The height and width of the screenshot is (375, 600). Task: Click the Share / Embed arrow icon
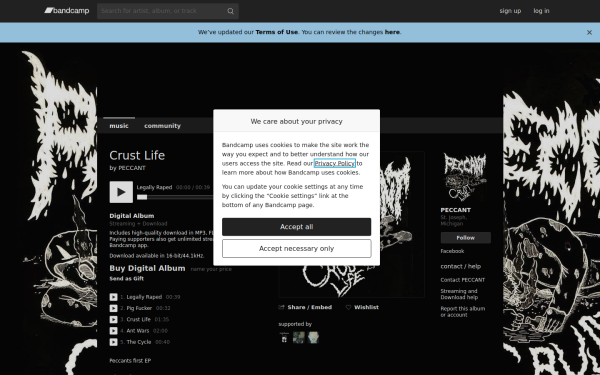coord(282,307)
